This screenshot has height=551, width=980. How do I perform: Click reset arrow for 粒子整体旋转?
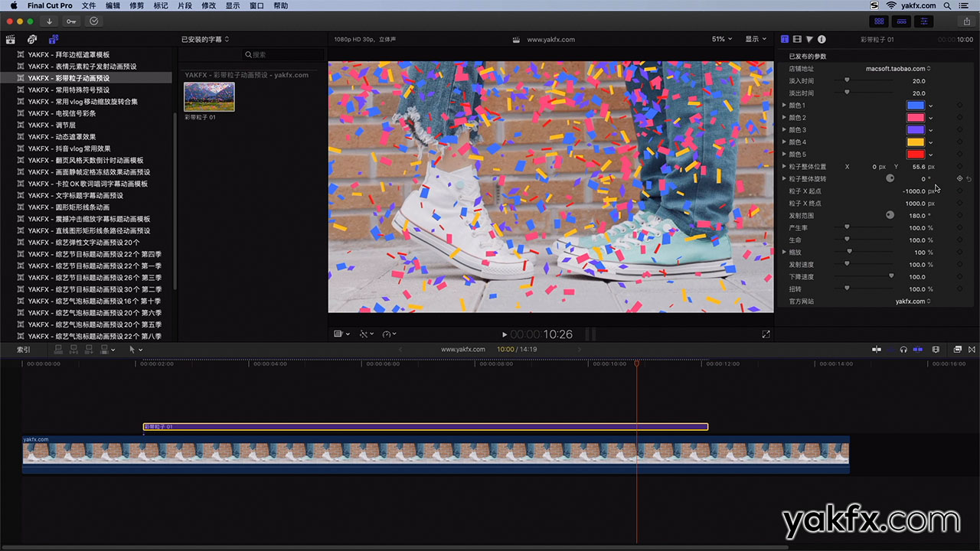tap(969, 179)
